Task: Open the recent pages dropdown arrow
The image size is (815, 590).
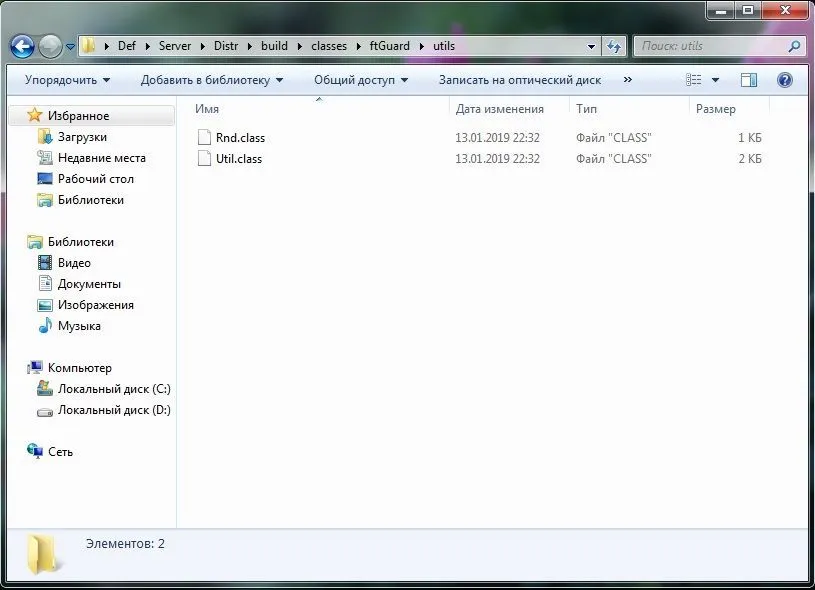Action: [70, 47]
